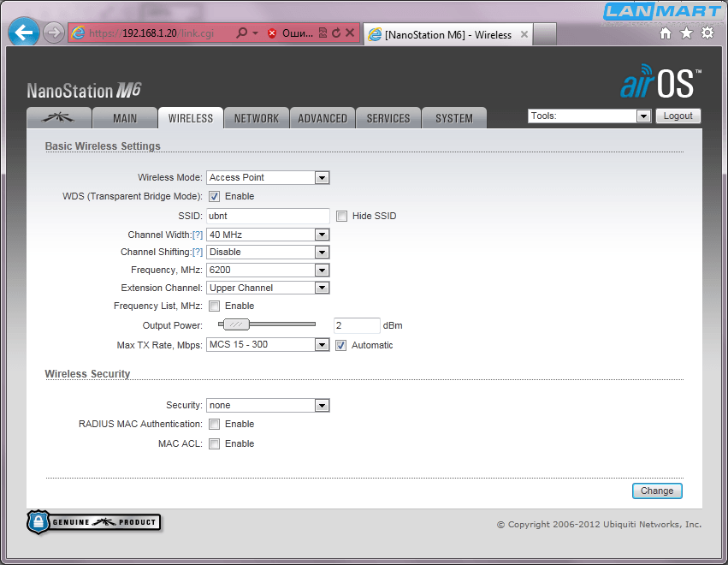Open the SYSTEM tab
The height and width of the screenshot is (565, 728).
pos(454,118)
